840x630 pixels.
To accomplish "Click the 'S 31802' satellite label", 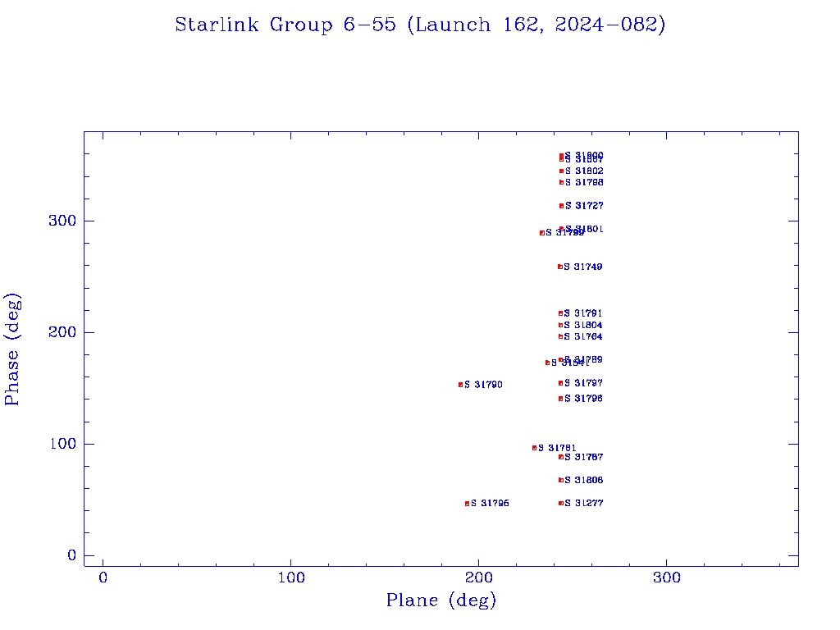I will tap(584, 171).
